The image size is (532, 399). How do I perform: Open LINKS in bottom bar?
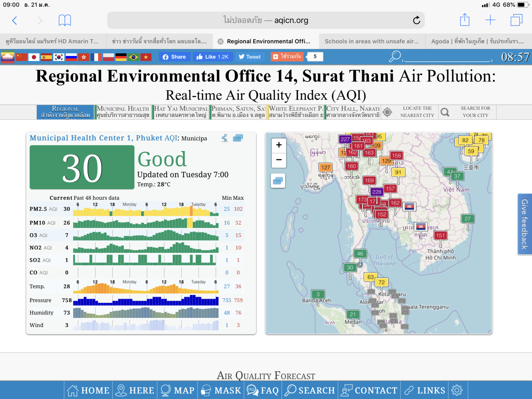[425, 390]
